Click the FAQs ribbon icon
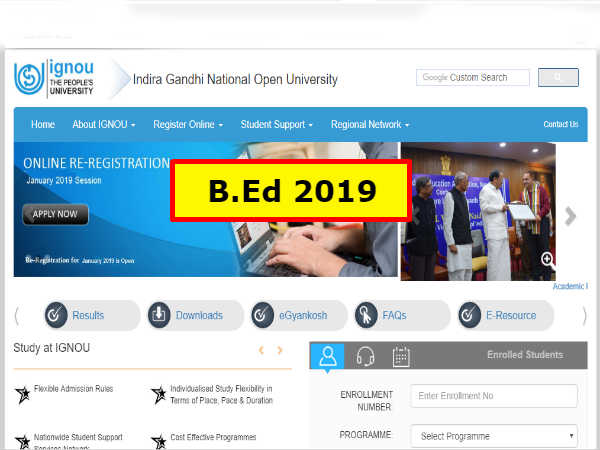This screenshot has height=450, width=600. pos(367,316)
